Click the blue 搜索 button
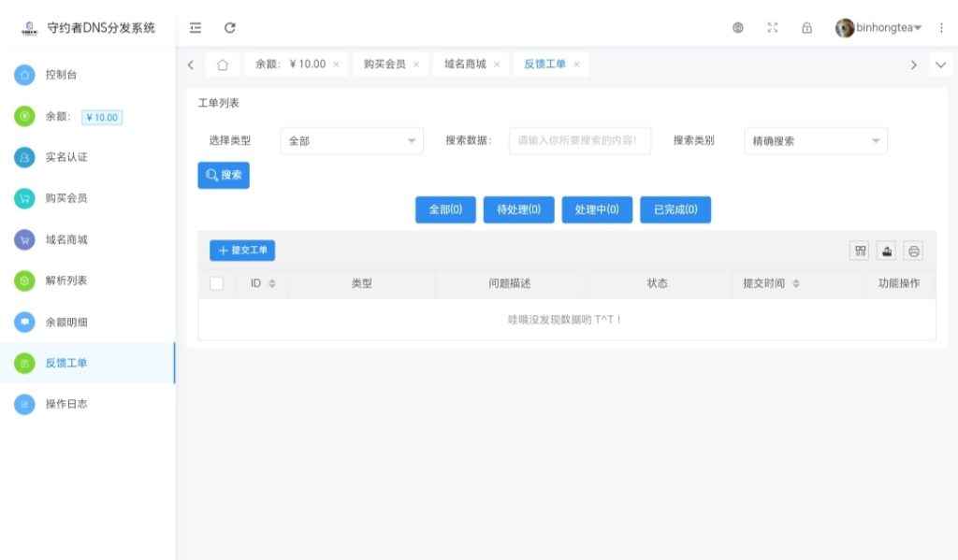The width and height of the screenshot is (958, 560). [224, 175]
